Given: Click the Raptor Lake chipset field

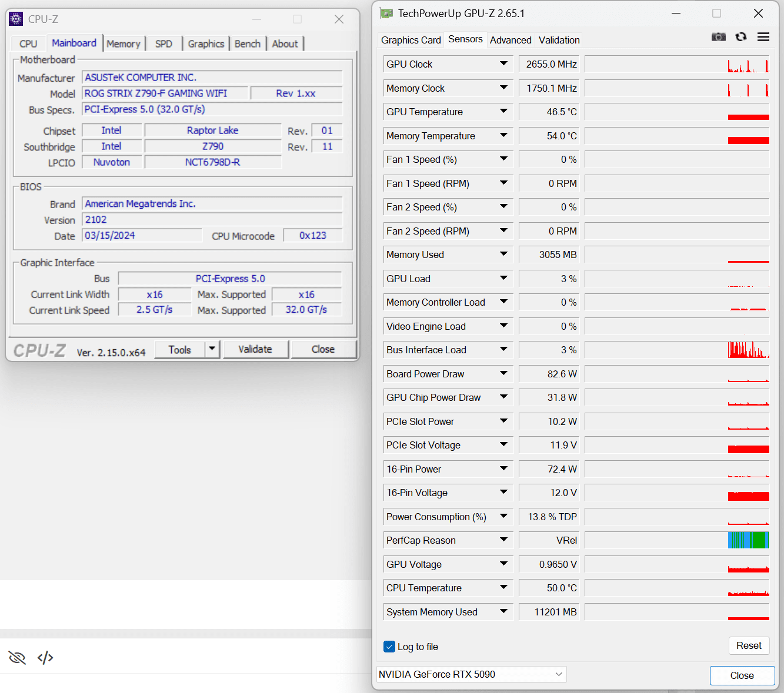Looking at the screenshot, I should tap(213, 130).
